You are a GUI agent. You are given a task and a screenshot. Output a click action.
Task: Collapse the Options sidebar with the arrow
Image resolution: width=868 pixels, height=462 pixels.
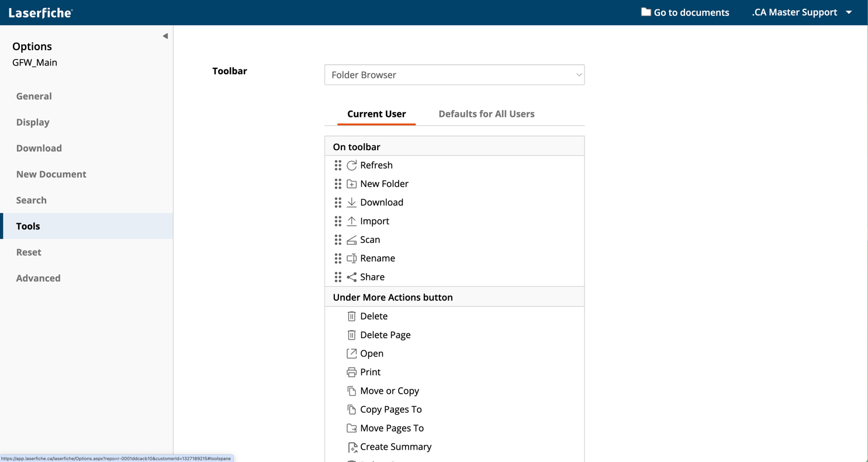165,36
